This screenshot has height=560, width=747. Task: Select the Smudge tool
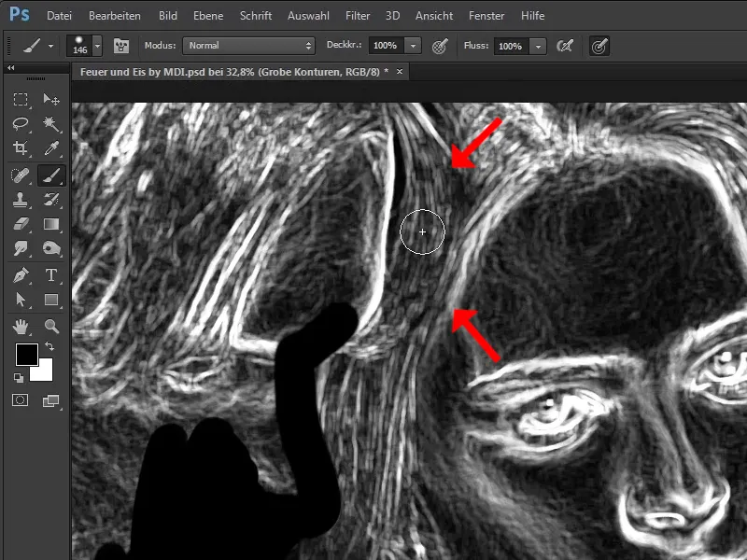click(x=20, y=248)
